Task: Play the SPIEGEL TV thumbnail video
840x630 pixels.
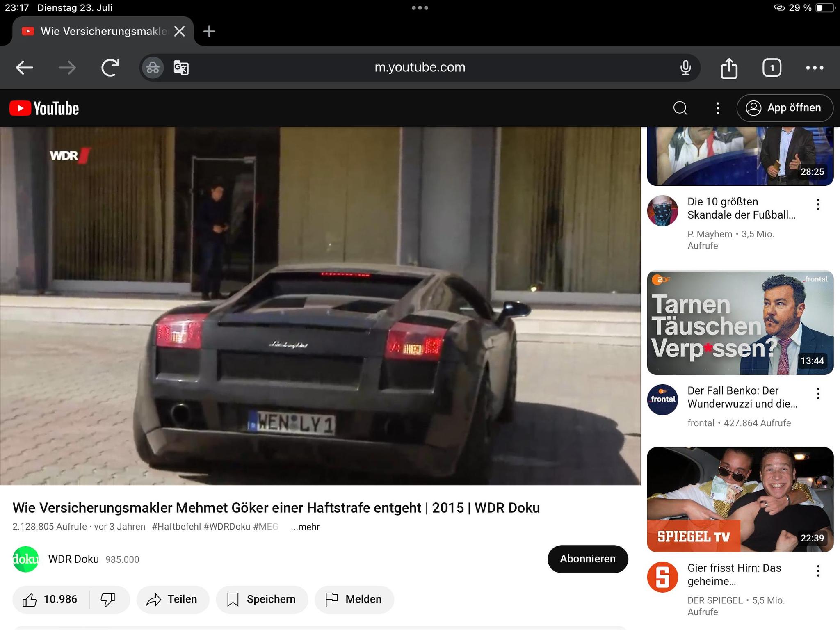Action: [740, 500]
